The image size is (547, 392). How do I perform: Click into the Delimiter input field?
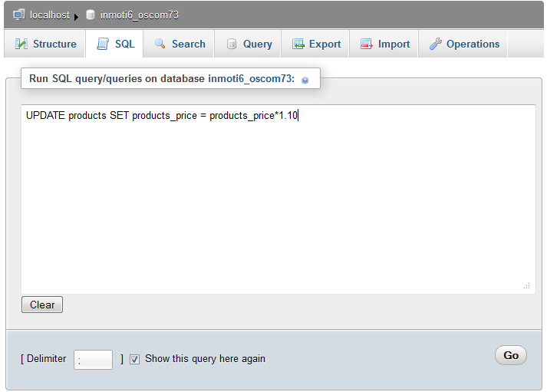(x=93, y=359)
